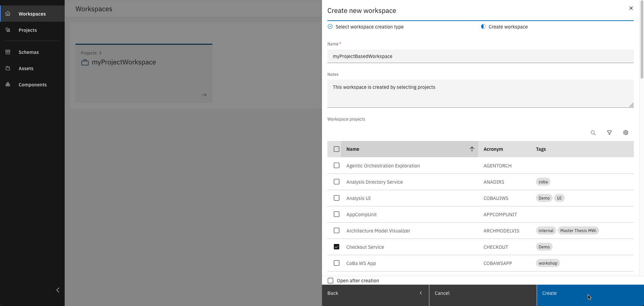Viewport: 644px width, 306px height.
Task: Click into the workspace Name input field
Action: click(480, 56)
